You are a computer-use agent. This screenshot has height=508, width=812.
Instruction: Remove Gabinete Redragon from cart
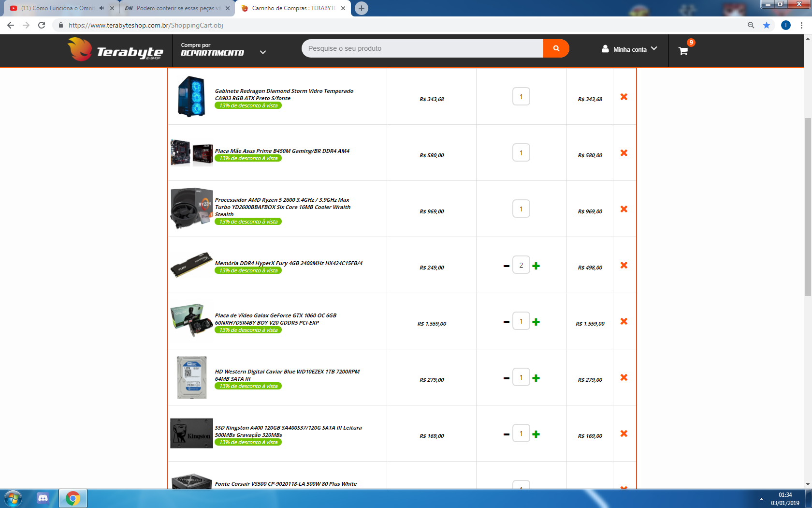[x=624, y=97]
